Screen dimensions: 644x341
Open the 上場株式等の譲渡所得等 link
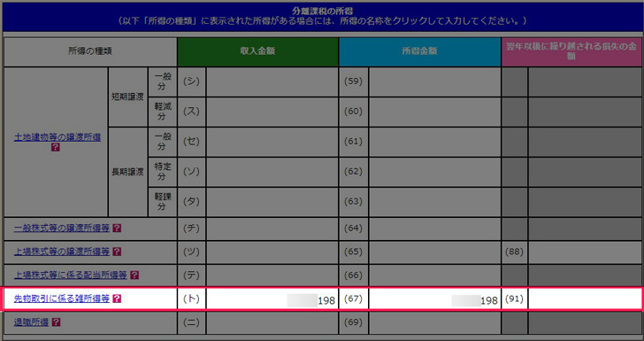click(x=62, y=252)
